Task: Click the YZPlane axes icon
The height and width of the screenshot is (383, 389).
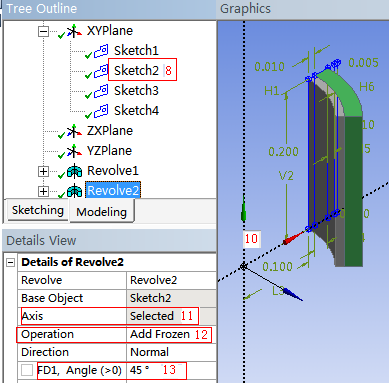Action: point(74,151)
